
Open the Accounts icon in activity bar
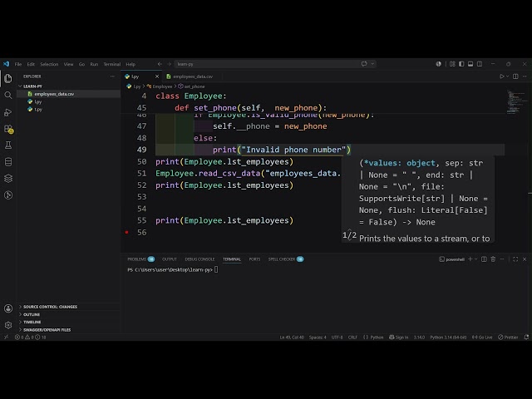click(8, 308)
